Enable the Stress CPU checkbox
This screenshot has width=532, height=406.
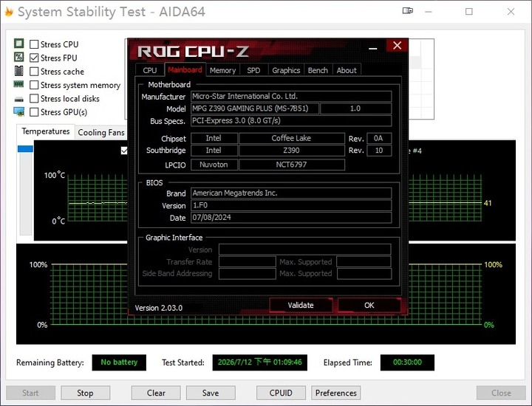click(x=34, y=44)
